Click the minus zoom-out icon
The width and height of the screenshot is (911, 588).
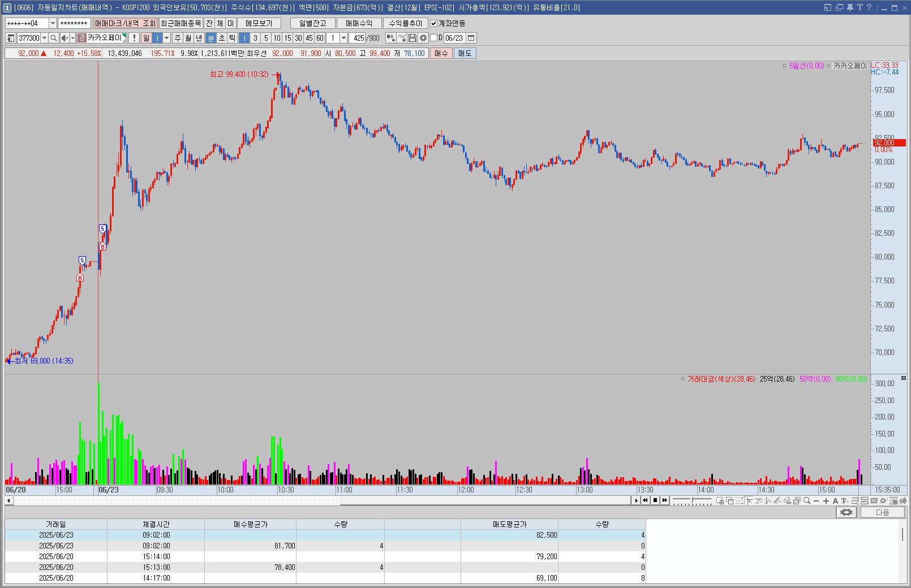(x=816, y=500)
